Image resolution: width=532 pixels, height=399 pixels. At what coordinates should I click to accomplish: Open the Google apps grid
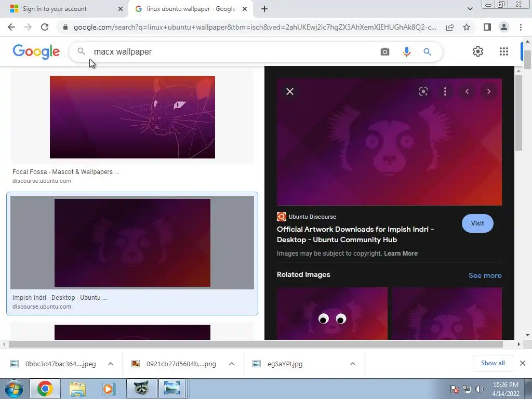[504, 51]
